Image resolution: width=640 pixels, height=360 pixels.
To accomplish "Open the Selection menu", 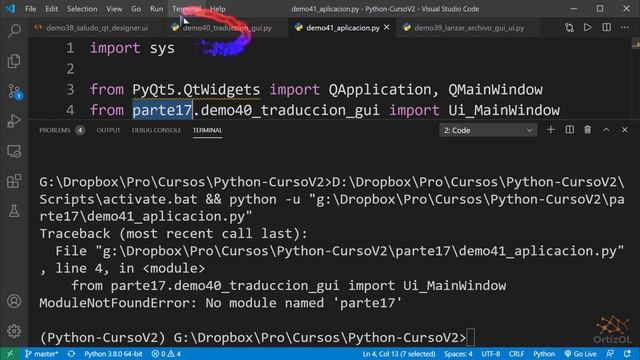I will point(82,9).
